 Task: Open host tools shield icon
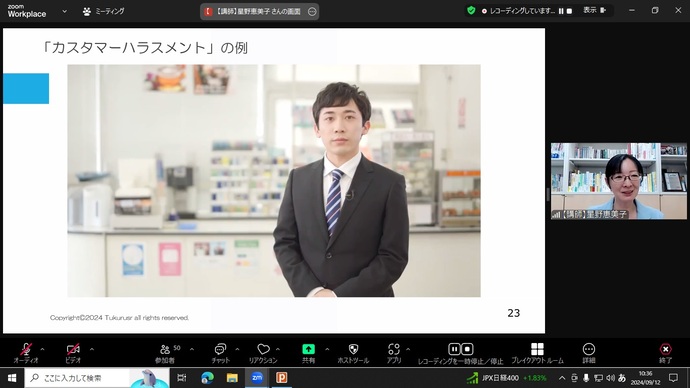[353, 353]
